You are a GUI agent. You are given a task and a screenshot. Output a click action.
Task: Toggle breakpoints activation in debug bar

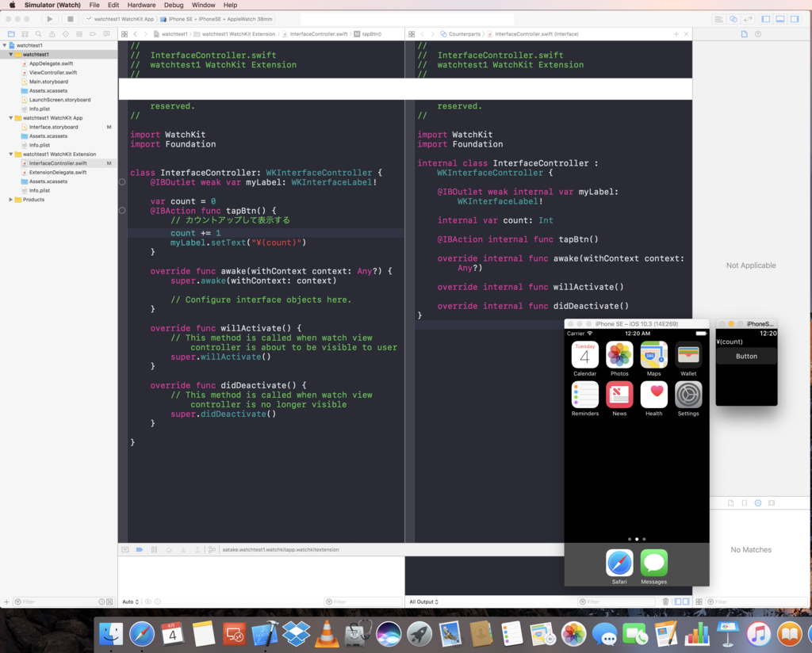[140, 550]
